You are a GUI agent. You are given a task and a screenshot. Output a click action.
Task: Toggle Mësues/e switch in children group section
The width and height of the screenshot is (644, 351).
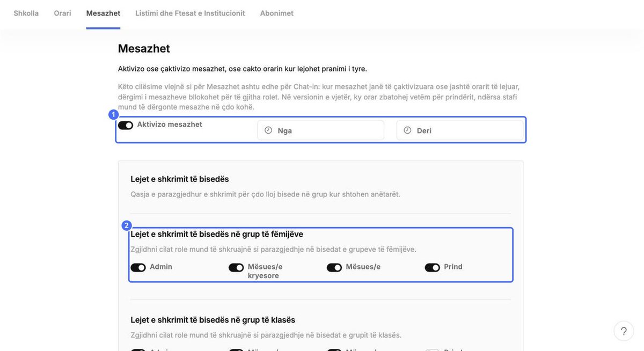point(334,267)
